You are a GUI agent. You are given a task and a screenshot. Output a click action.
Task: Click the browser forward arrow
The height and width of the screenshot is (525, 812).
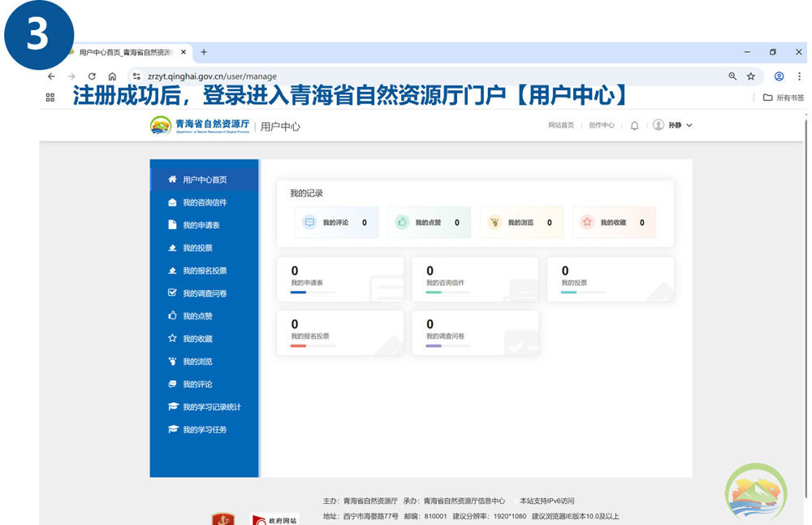pyautogui.click(x=71, y=76)
